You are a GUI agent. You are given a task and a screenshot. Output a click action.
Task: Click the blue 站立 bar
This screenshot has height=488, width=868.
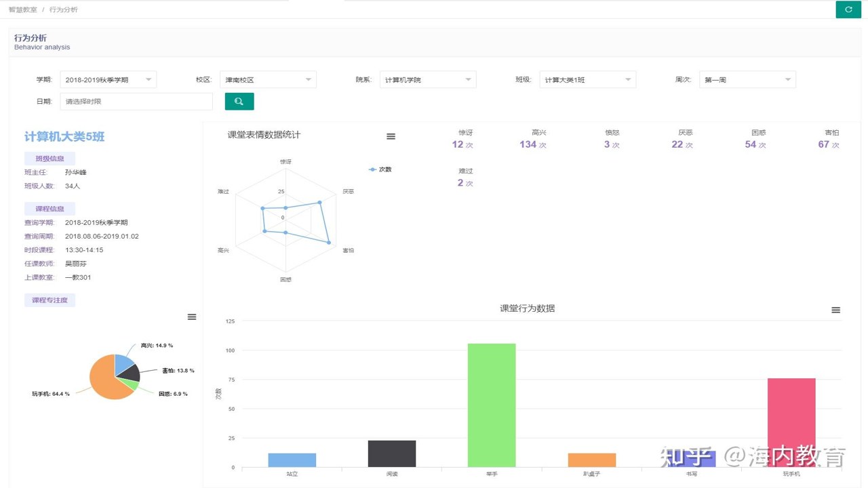pos(292,460)
